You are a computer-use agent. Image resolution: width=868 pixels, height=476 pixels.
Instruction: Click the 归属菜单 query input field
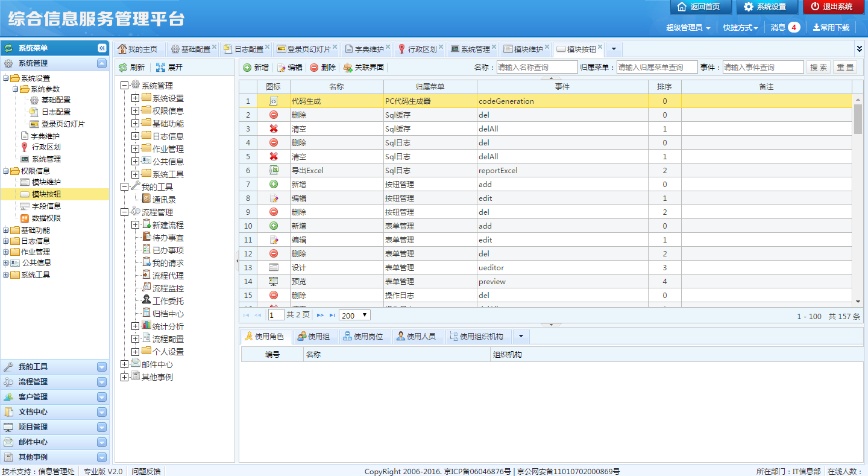click(x=657, y=68)
